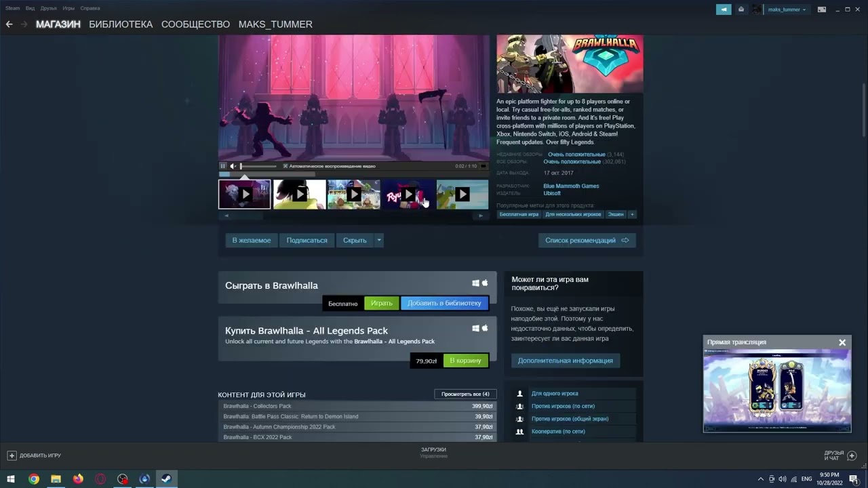Click the add game plus icon
This screenshot has width=868, height=488.
(x=12, y=455)
